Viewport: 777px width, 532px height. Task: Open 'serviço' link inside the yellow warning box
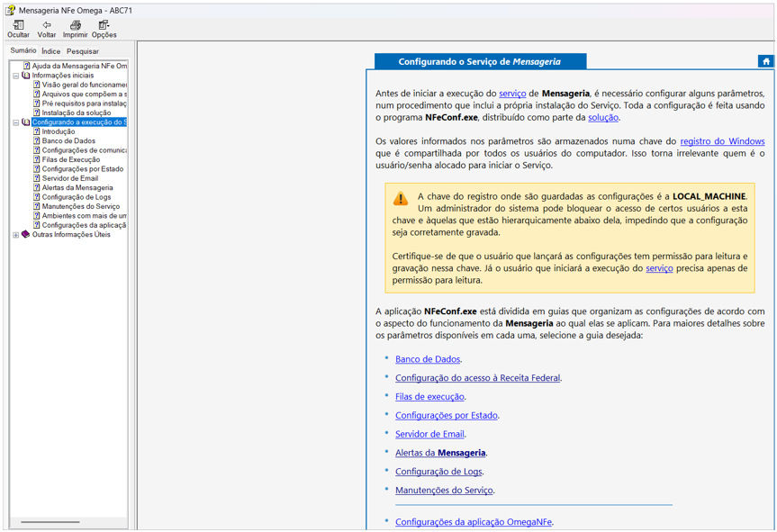pos(659,268)
